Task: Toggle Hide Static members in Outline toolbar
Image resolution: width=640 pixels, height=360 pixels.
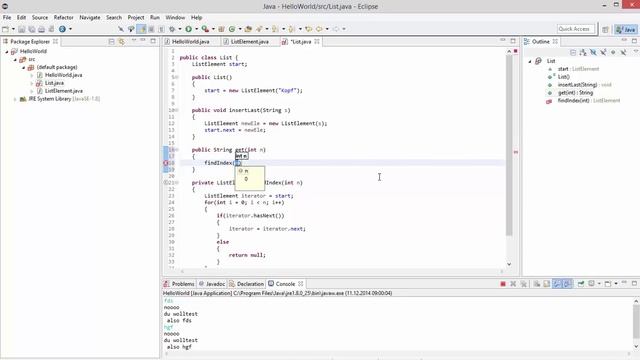Action: pos(603,52)
